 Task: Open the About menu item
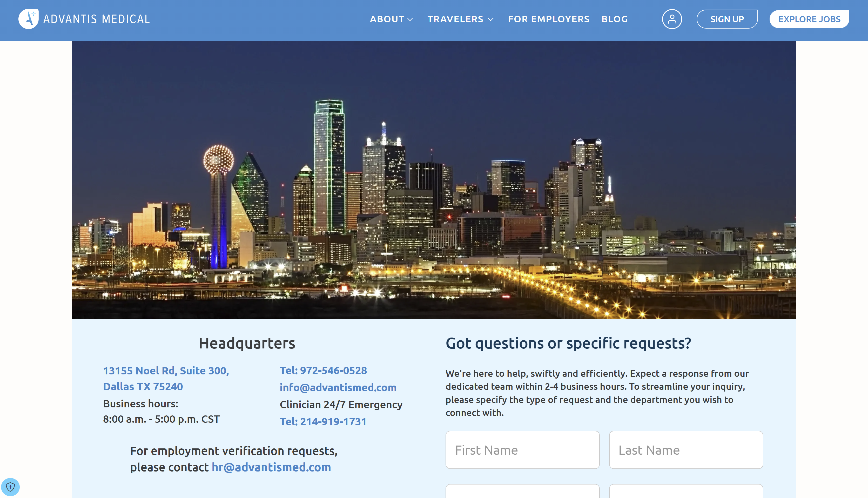387,19
